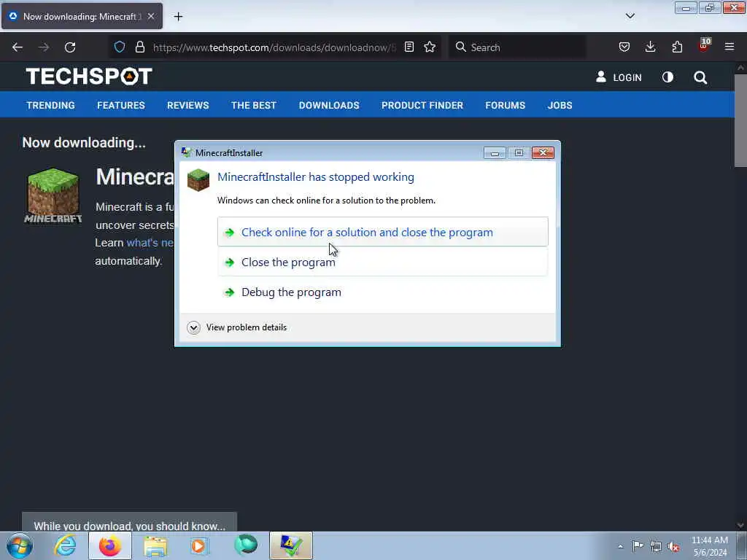Click the MinecraftInstaller dialog title icon

[187, 152]
